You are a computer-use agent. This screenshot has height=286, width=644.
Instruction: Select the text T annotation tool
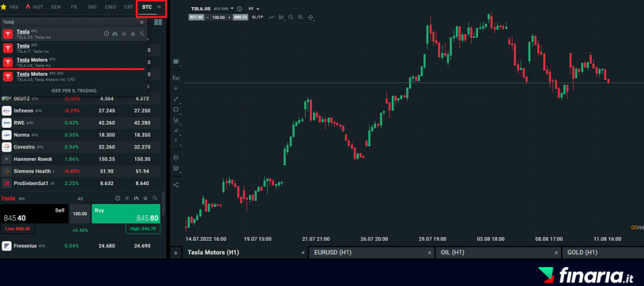pos(176,141)
